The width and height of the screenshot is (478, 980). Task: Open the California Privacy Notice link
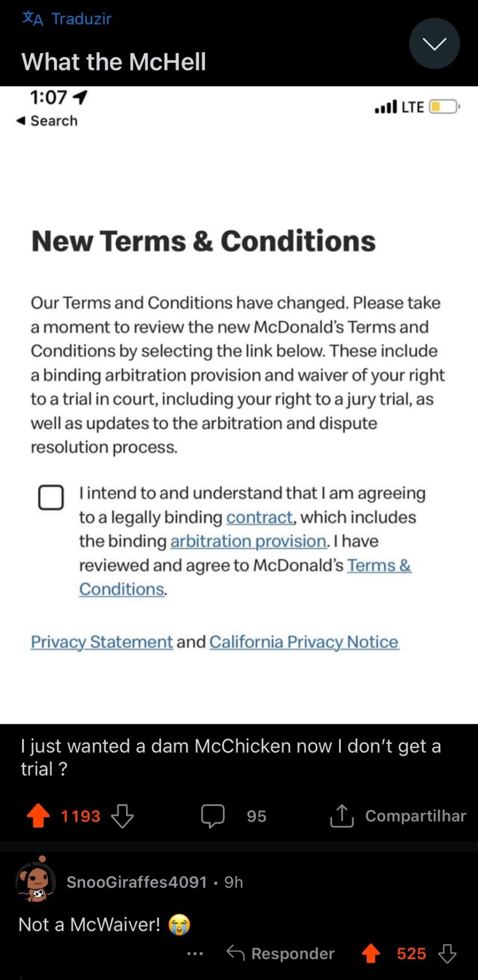pyautogui.click(x=304, y=642)
